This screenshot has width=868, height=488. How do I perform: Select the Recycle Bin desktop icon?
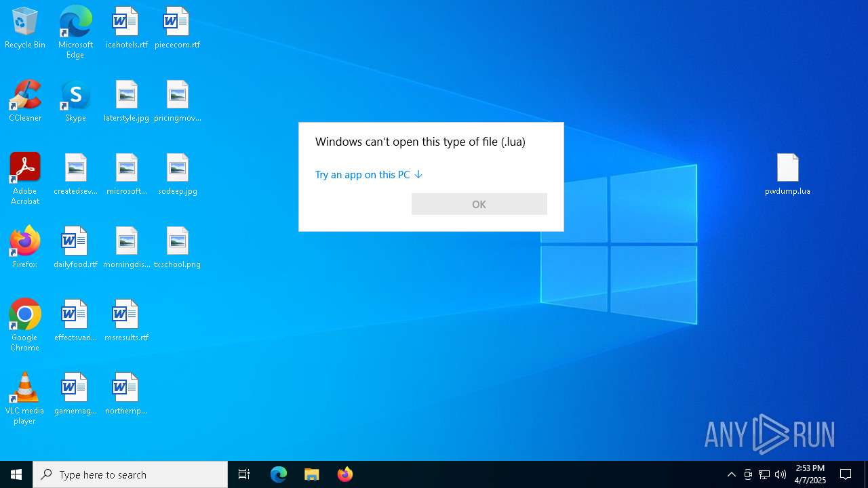click(25, 28)
